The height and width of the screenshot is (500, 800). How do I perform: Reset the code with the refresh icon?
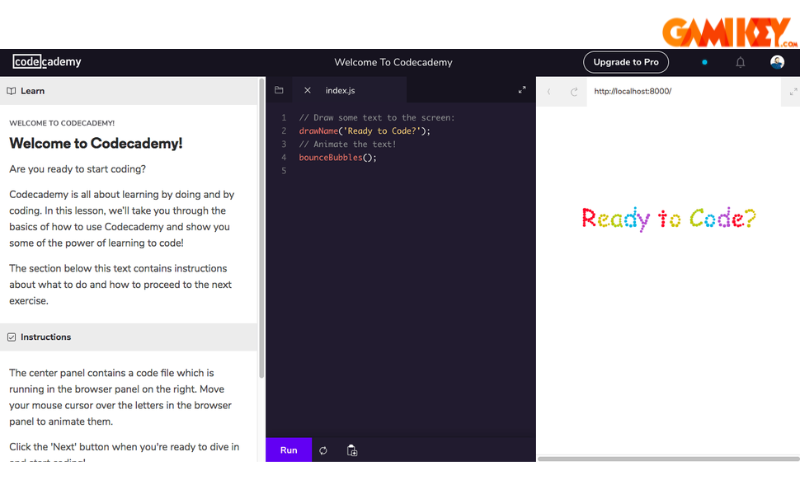(323, 451)
